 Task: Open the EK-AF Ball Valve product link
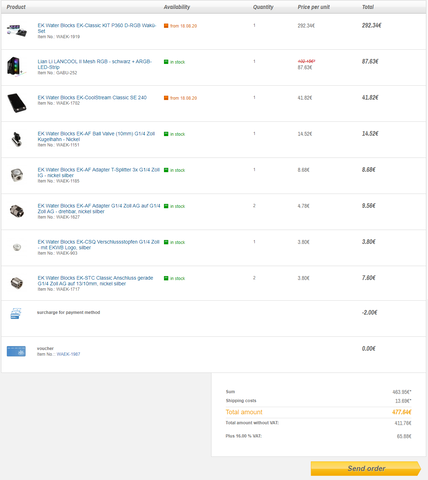coord(96,136)
